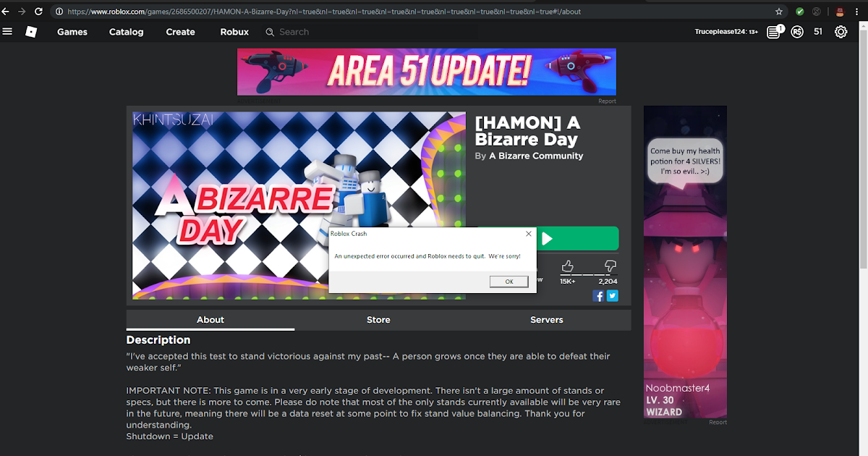Bookmark the page with star icon
The image size is (868, 456).
click(x=779, y=12)
